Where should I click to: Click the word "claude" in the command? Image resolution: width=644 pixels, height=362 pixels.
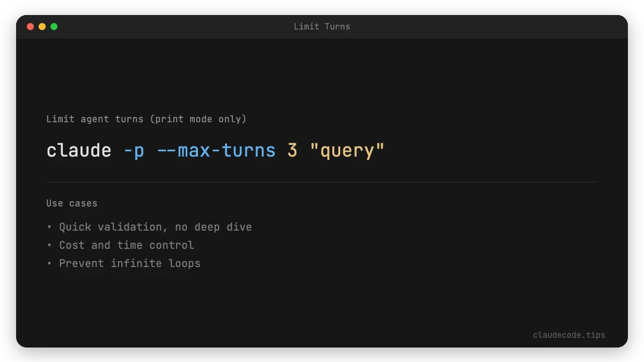[79, 151]
